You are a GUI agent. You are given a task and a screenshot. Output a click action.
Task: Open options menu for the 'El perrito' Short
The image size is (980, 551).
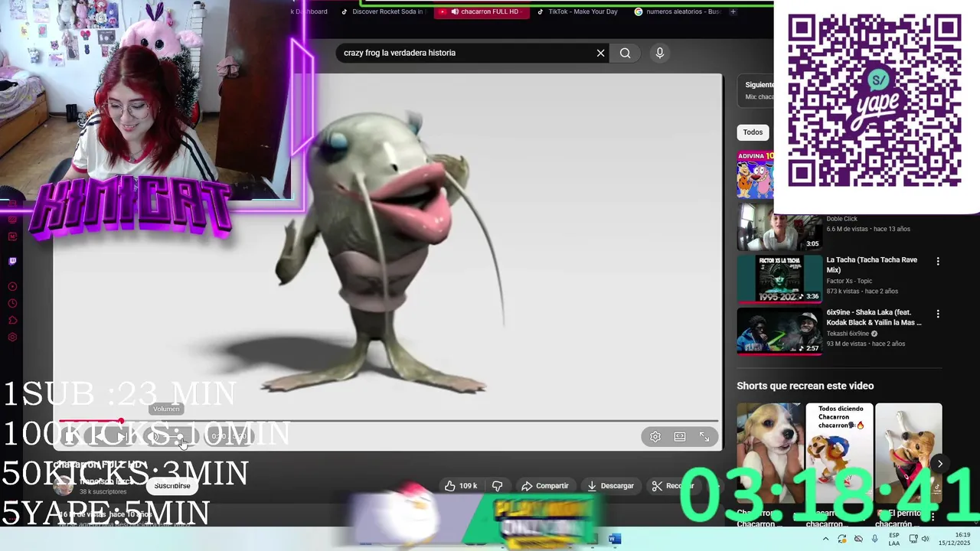coord(933,517)
